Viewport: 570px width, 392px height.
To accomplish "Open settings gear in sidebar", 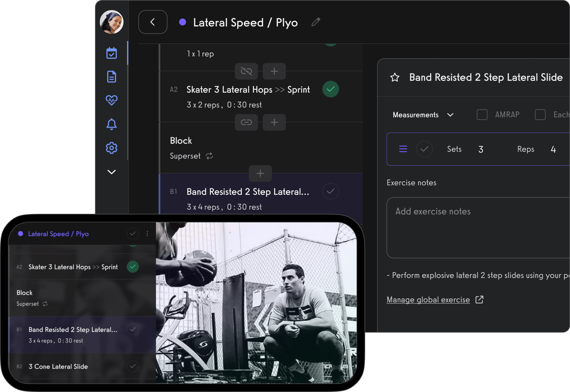I will coord(112,148).
